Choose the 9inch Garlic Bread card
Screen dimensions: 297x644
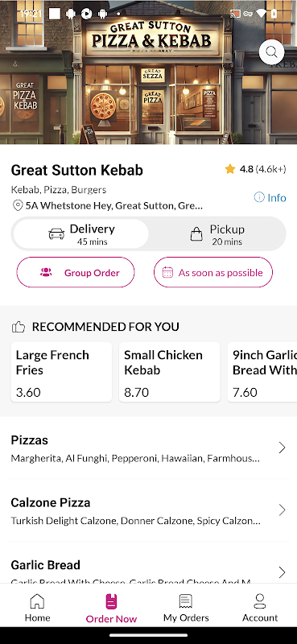point(262,372)
